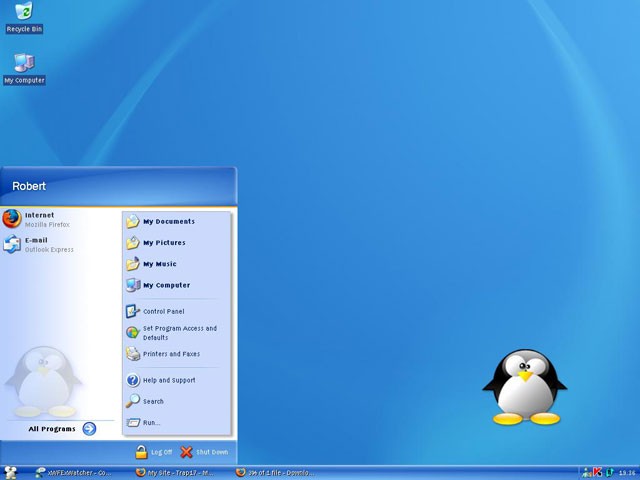Open the My Music folder icon
This screenshot has width=640, height=480.
(x=133, y=264)
